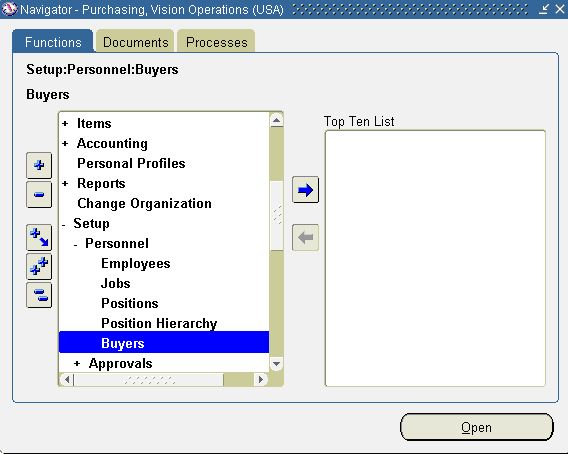Select Personal Profiles in the tree

tap(131, 163)
